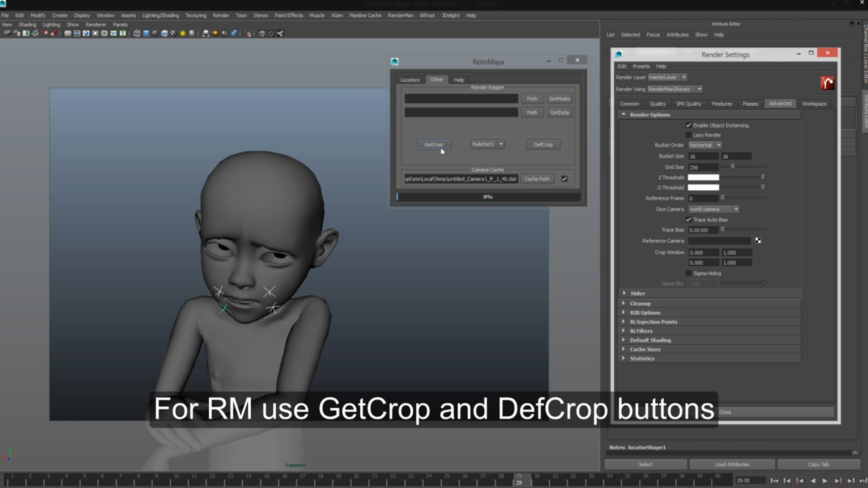Click the GetMasks button
Viewport: 868px width, 488px height.
tap(559, 99)
